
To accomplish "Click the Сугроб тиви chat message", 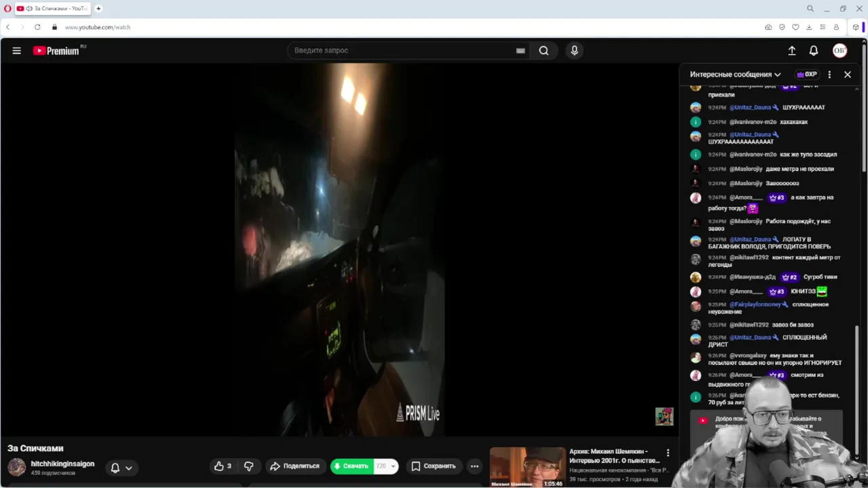I will click(820, 277).
